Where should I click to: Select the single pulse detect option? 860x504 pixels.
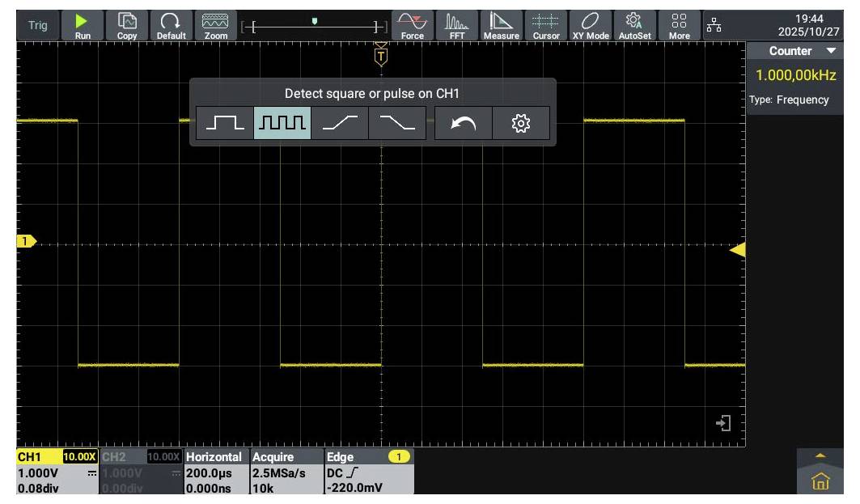point(224,124)
